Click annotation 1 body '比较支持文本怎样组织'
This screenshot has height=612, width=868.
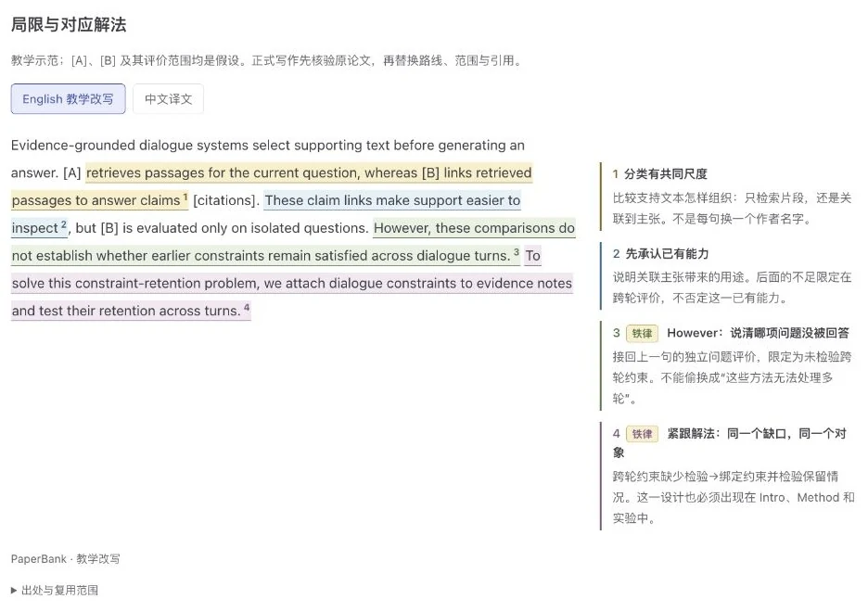point(732,208)
